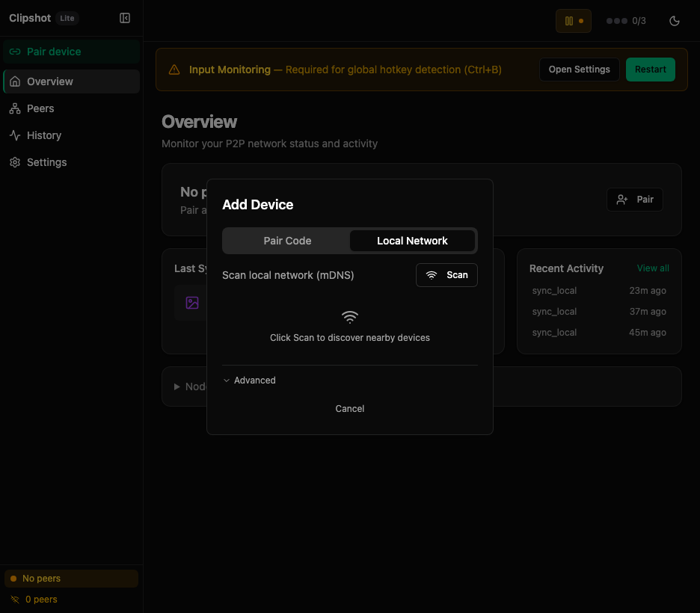This screenshot has height=613, width=700.
Task: Open Overview via the home icon
Action: click(x=16, y=81)
